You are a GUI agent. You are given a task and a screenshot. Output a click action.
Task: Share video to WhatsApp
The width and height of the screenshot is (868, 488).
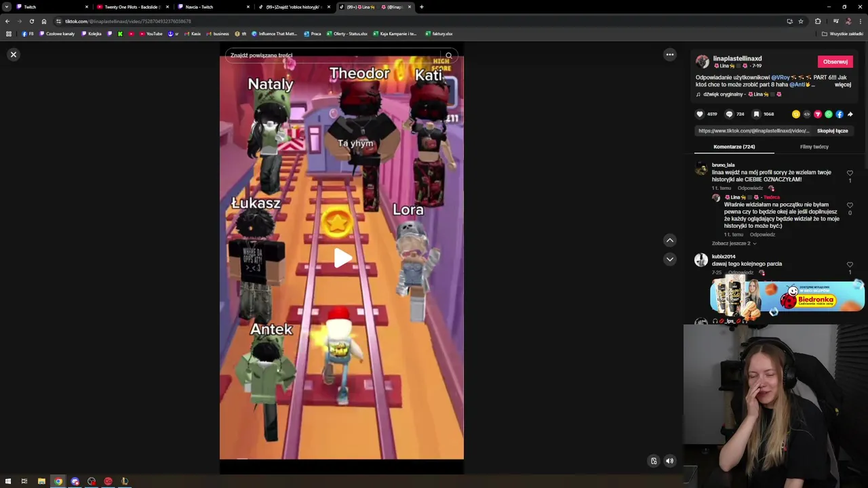(828, 114)
